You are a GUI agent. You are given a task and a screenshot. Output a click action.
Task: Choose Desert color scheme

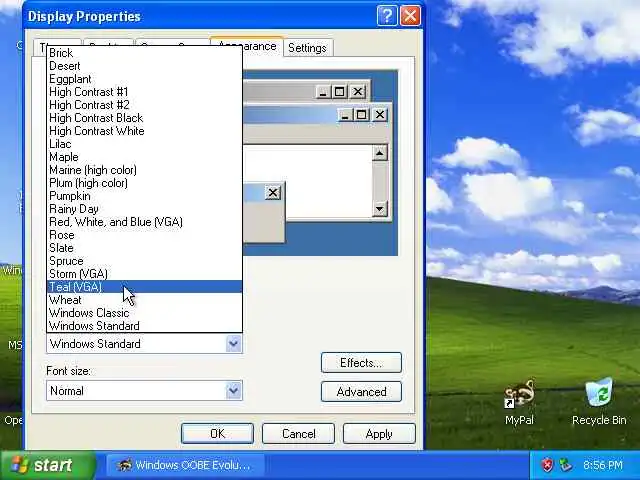click(x=144, y=66)
